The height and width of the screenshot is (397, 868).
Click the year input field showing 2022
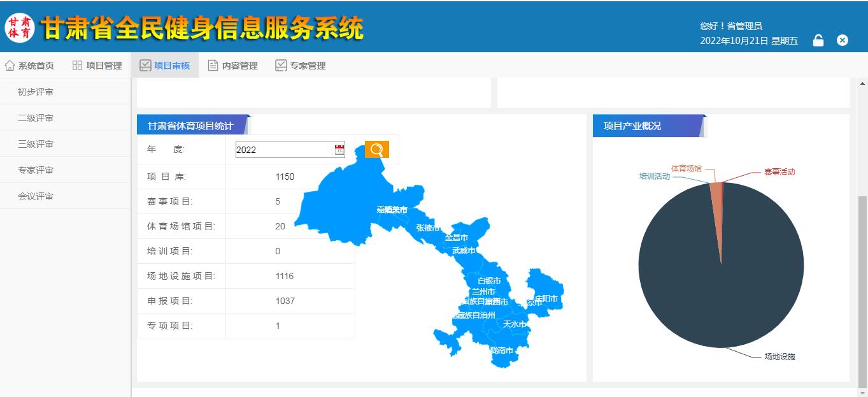(x=283, y=150)
